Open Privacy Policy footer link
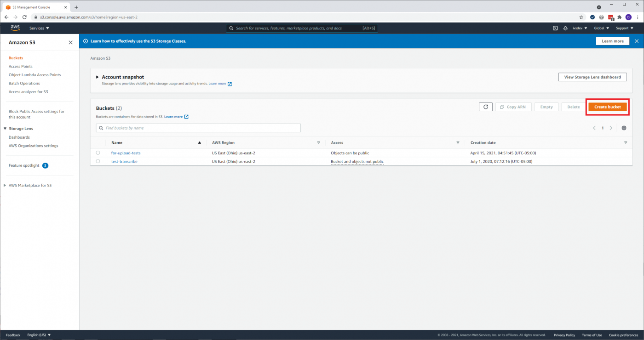The image size is (644, 340). (564, 335)
